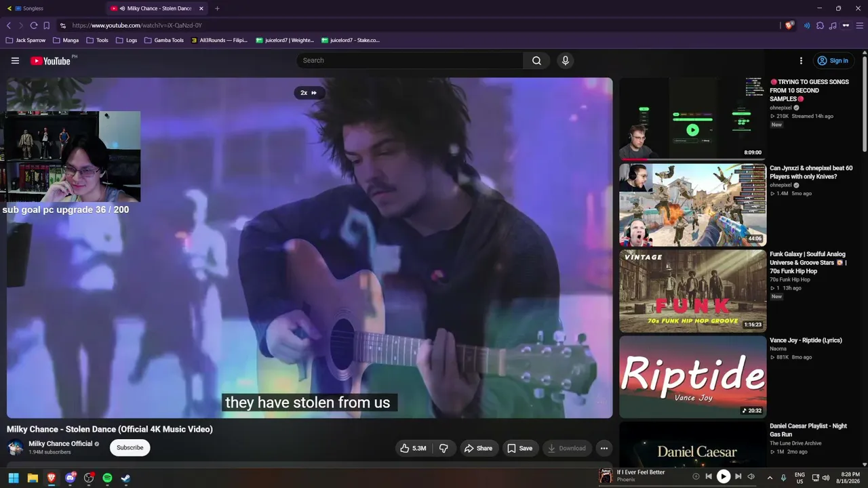Focus the YouTube search box
Screen dimensions: 868x488
click(x=410, y=60)
